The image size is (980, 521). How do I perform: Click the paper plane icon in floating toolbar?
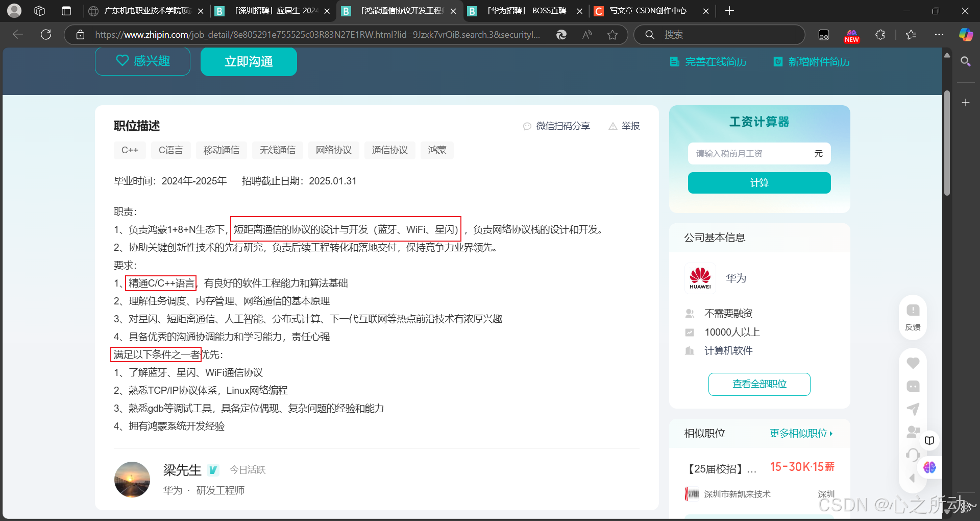tap(913, 409)
